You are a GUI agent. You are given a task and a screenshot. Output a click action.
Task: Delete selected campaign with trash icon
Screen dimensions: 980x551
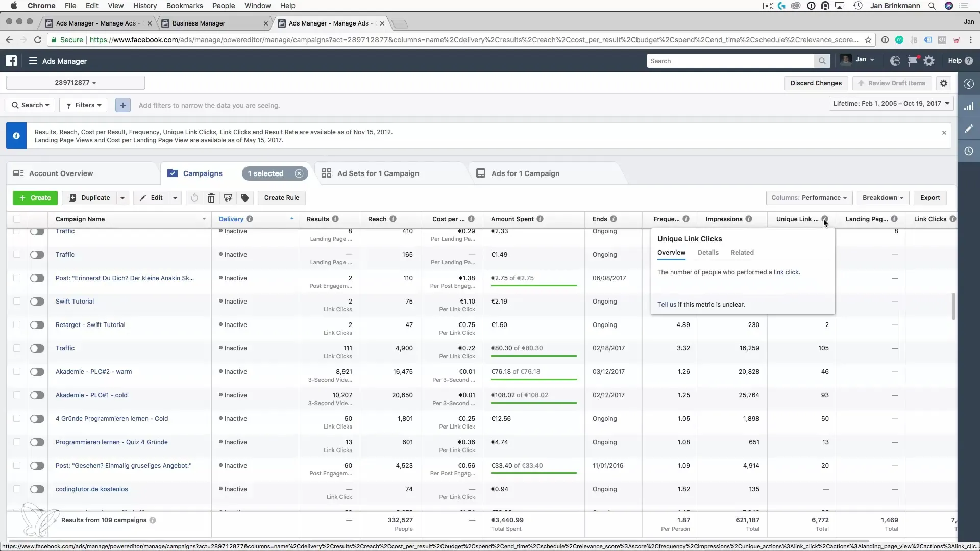coord(211,198)
